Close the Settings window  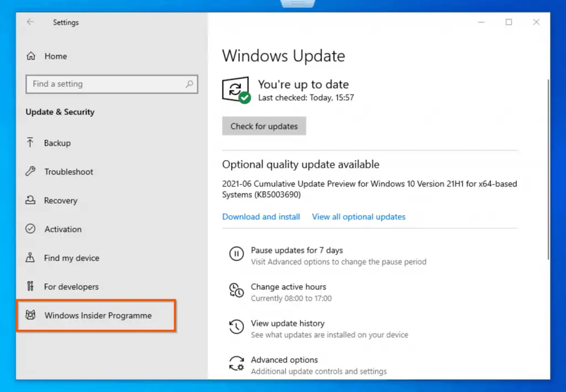(x=536, y=22)
